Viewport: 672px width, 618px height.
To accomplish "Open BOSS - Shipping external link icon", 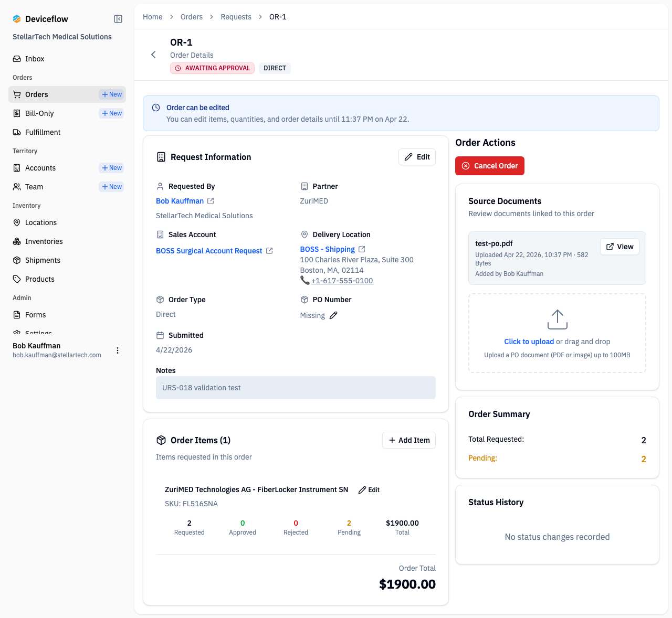I will point(362,249).
